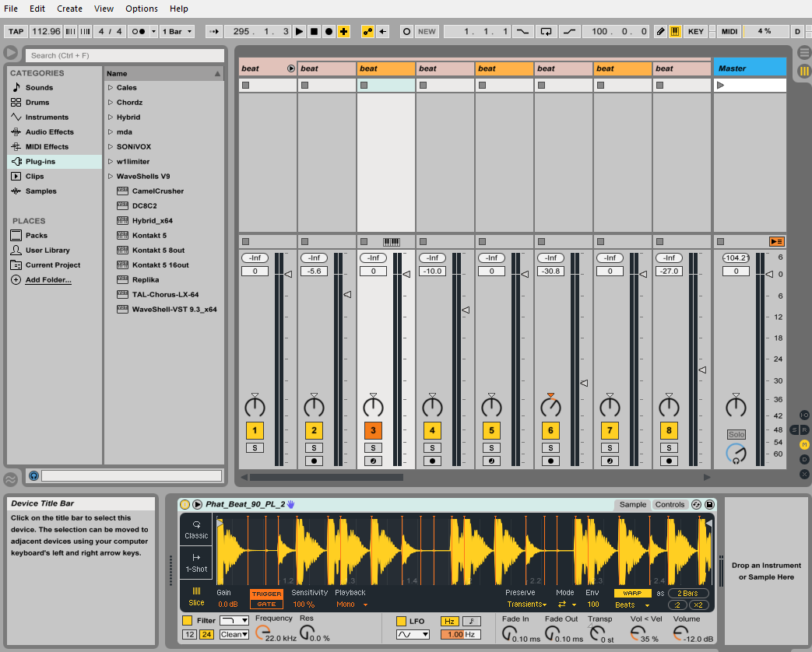This screenshot has height=652, width=812.
Task: Click the Add Folder link under Places
Action: [x=46, y=279]
